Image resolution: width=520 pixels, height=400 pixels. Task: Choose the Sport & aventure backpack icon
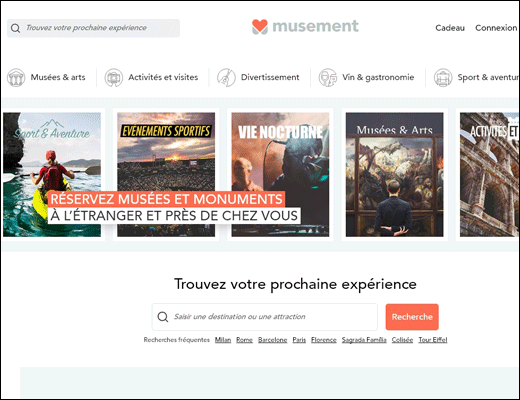(x=443, y=77)
